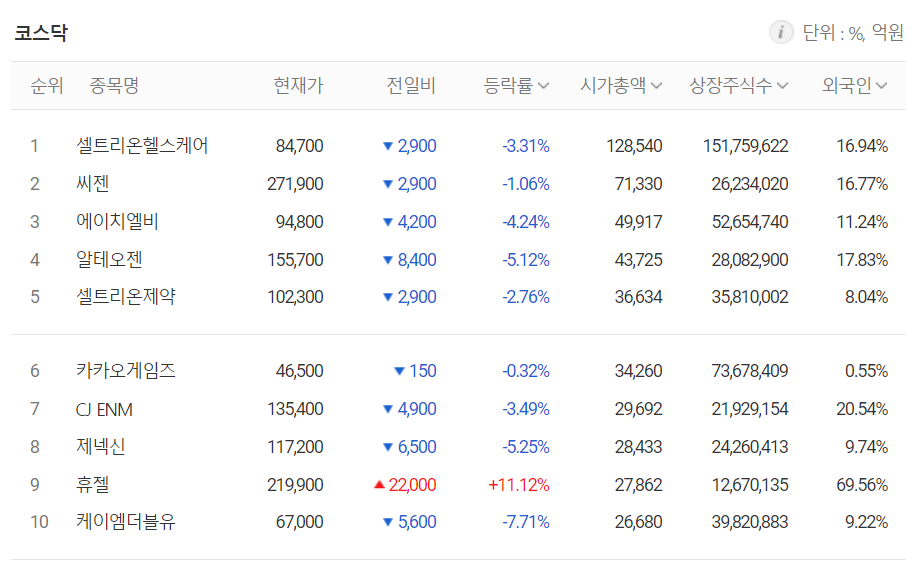Click market cap 34,260
The height and width of the screenshot is (569, 923).
pyautogui.click(x=639, y=371)
